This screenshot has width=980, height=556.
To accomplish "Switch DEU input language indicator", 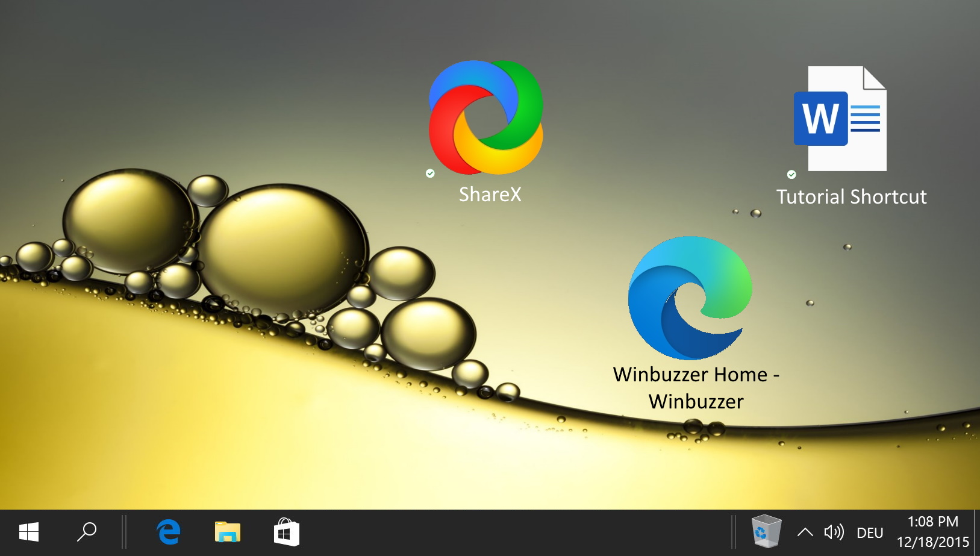I will pyautogui.click(x=870, y=533).
